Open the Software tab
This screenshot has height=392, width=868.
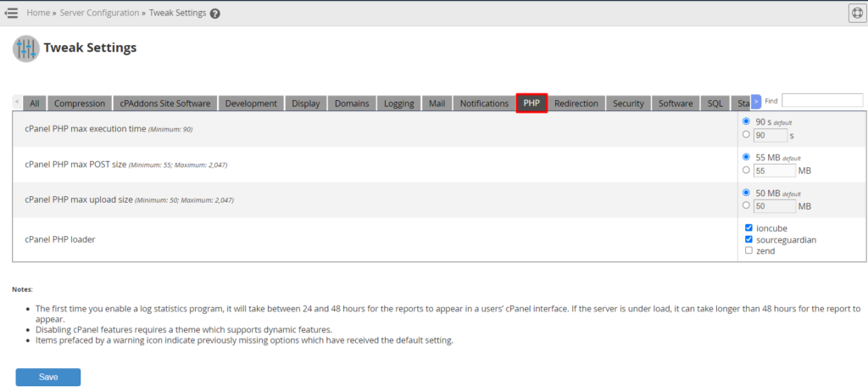pos(676,104)
